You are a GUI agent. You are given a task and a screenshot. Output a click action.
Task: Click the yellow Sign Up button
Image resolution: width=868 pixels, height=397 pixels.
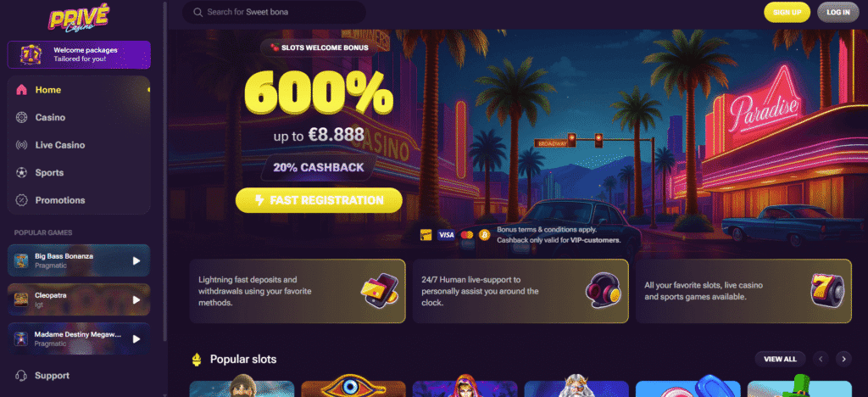pyautogui.click(x=787, y=12)
